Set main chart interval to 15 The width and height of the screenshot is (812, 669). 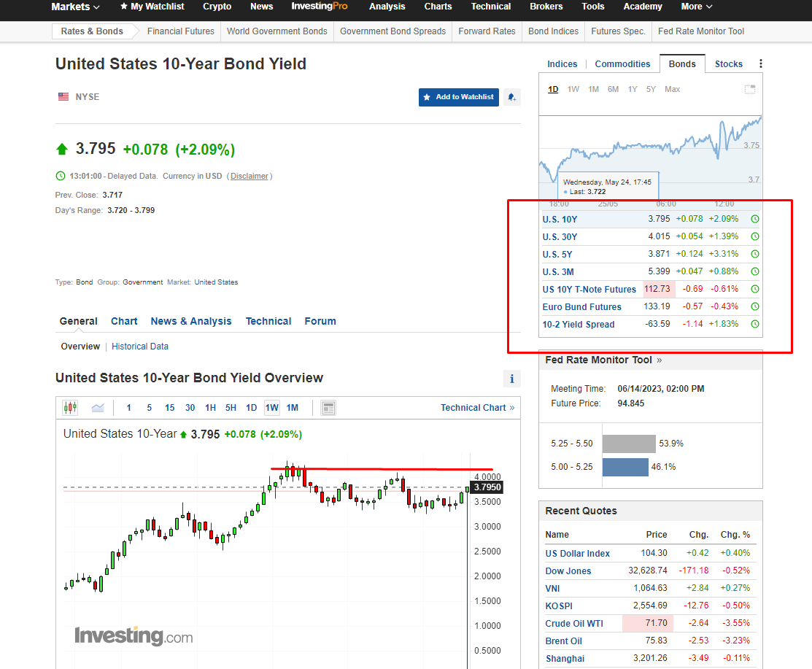(170, 408)
